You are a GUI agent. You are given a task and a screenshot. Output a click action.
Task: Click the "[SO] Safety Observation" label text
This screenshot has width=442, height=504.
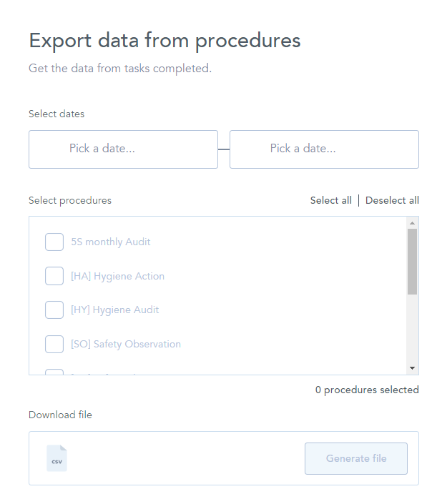click(125, 344)
